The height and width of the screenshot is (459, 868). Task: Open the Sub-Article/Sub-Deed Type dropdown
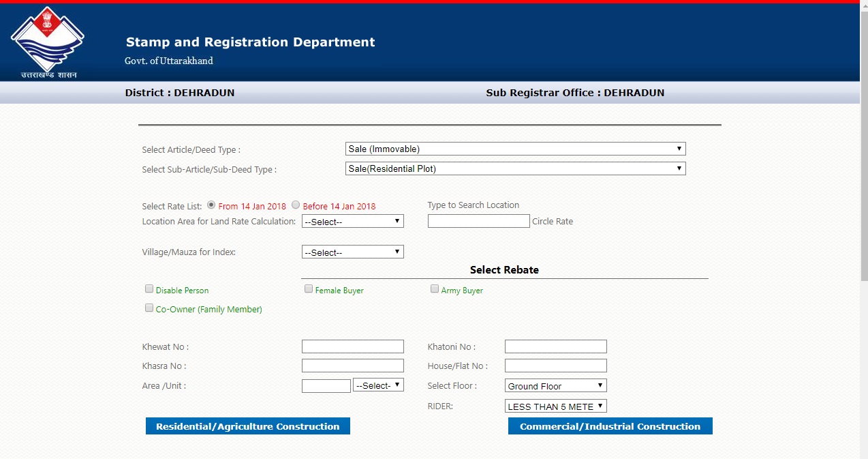(514, 168)
